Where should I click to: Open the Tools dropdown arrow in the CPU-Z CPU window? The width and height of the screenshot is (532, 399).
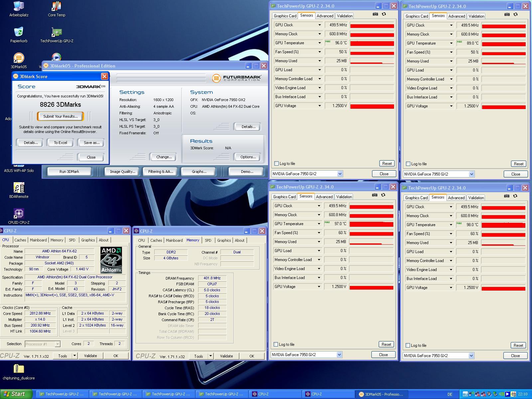pyautogui.click(x=74, y=356)
